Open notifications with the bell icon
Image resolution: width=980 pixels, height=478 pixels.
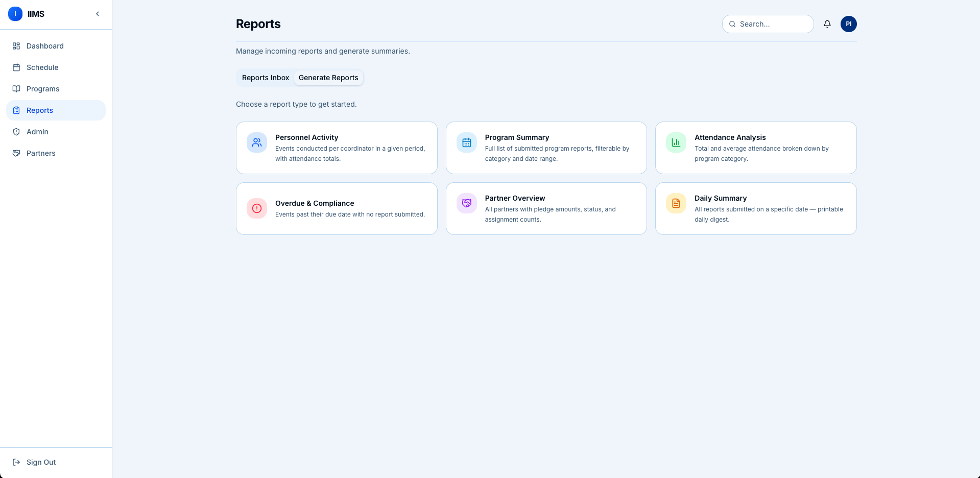click(827, 24)
